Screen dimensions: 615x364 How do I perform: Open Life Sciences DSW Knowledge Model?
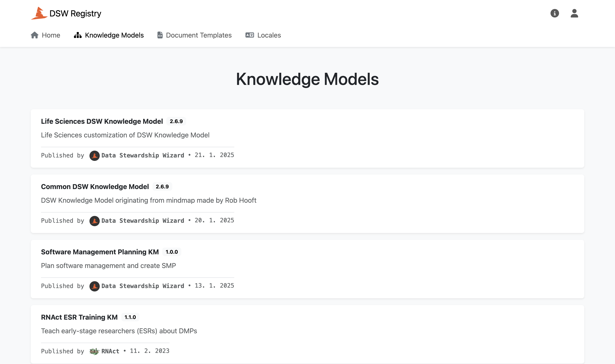pos(102,121)
